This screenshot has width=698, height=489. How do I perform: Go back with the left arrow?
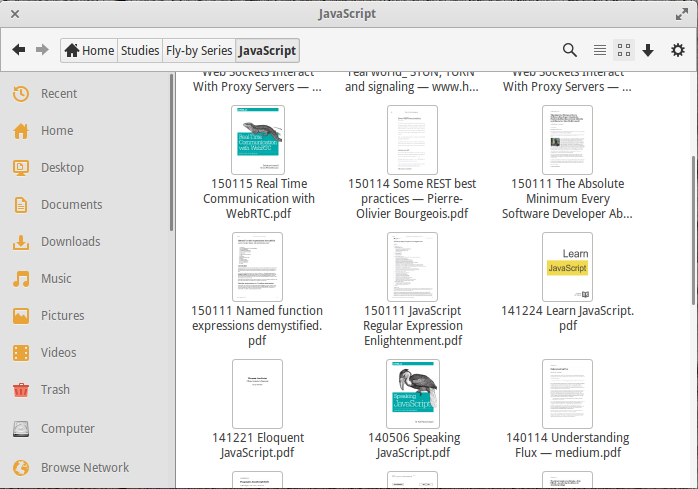click(x=19, y=50)
